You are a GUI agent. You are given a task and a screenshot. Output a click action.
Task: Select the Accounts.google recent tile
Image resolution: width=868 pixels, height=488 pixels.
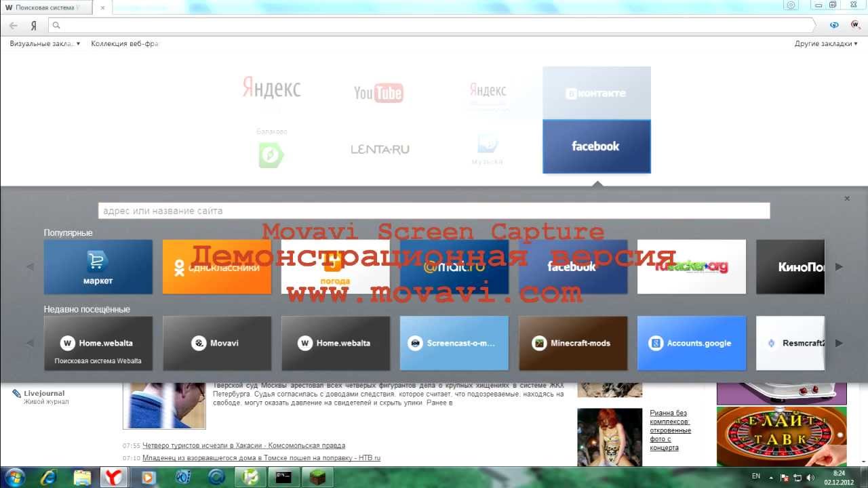692,343
